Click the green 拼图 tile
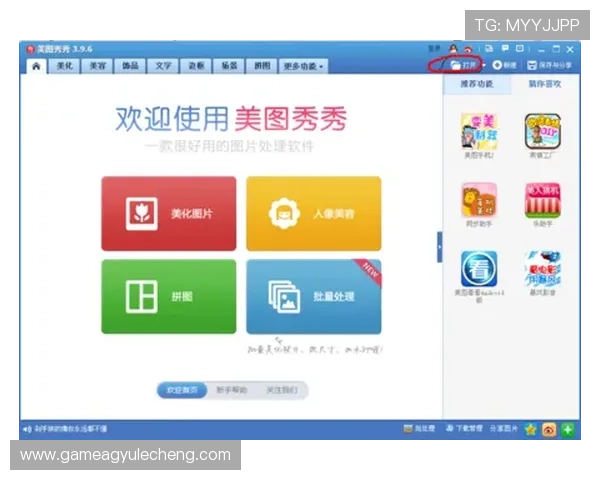Image resolution: width=600 pixels, height=480 pixels. (x=169, y=297)
